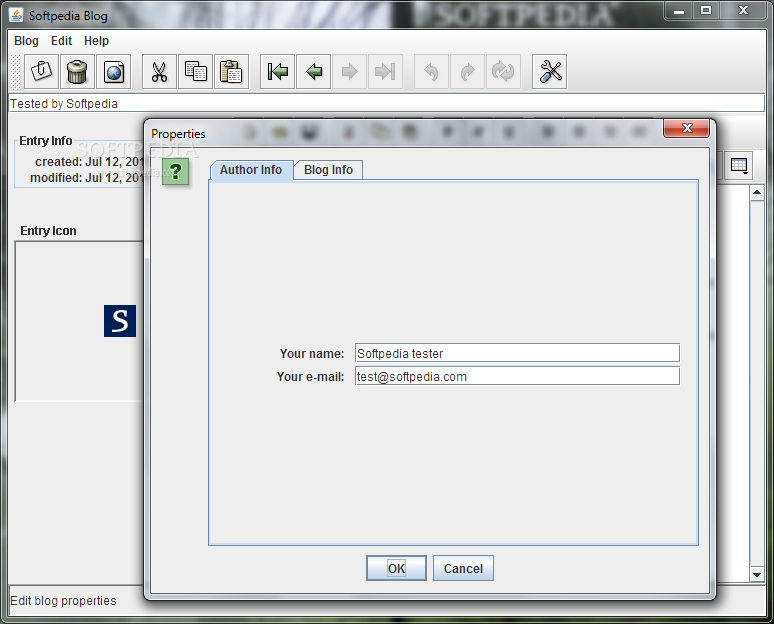This screenshot has height=624, width=774.
Task: Click the Cancel button
Action: tap(463, 568)
